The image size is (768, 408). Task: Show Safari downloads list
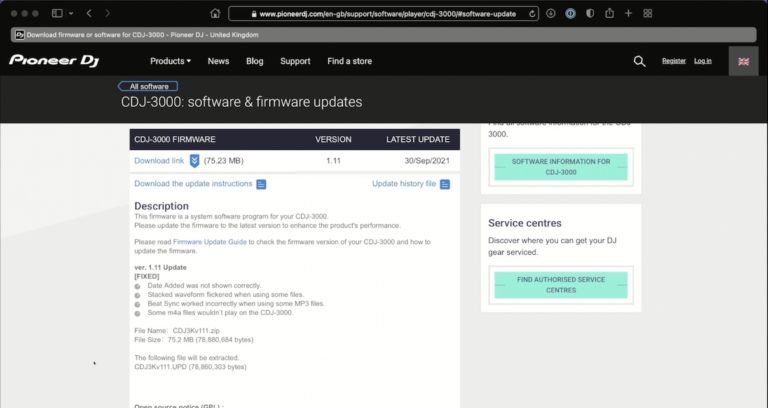click(x=551, y=14)
